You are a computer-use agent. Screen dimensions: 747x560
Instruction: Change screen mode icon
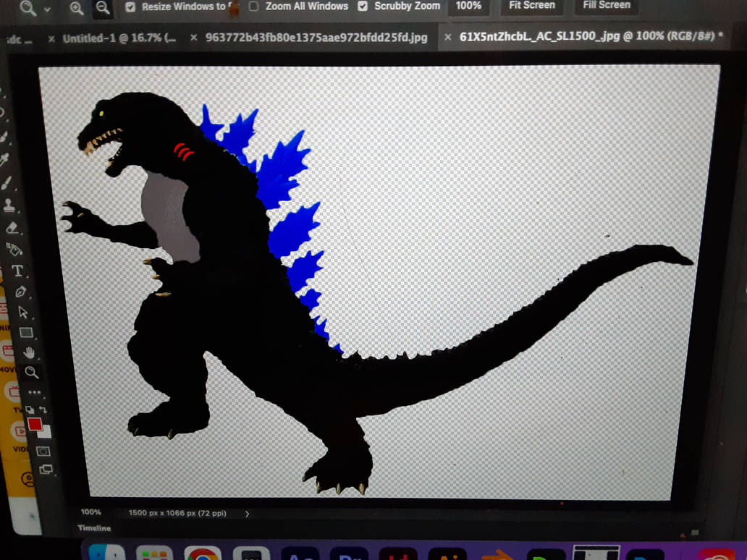point(46,470)
